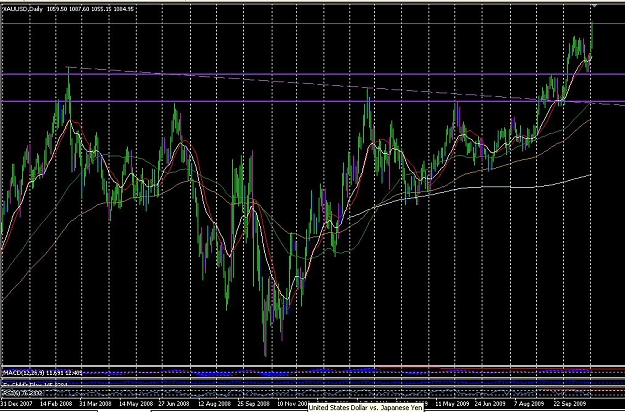625x412 pixels.
Task: Click the United States Dollar vs. Japanese Yen tooltip
Action: [366, 407]
